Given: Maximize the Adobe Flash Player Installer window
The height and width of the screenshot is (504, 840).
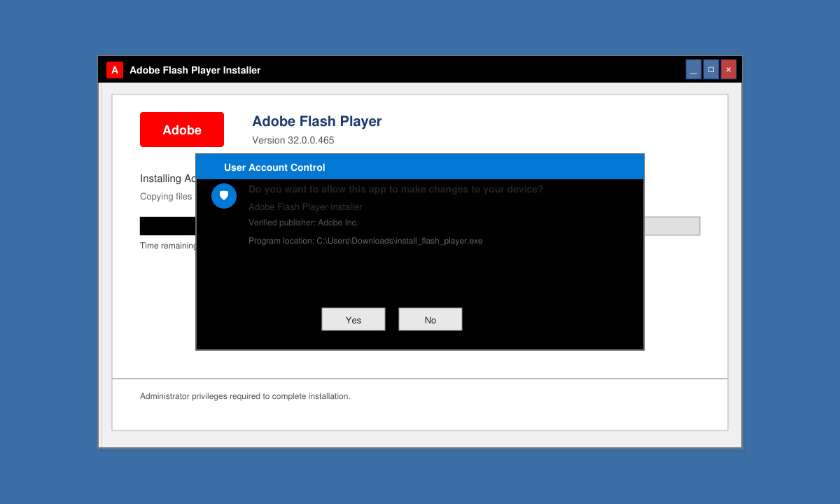Looking at the screenshot, I should (711, 69).
